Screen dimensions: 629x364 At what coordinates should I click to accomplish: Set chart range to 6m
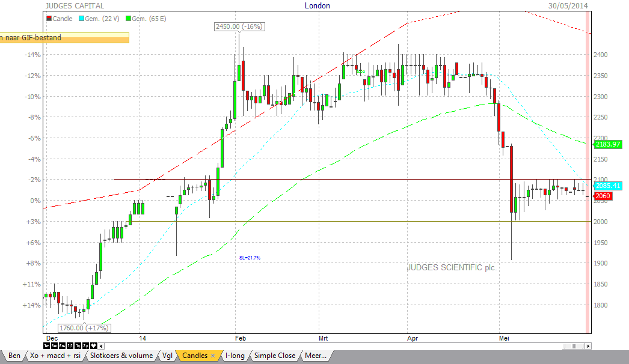pyautogui.click(x=62, y=345)
